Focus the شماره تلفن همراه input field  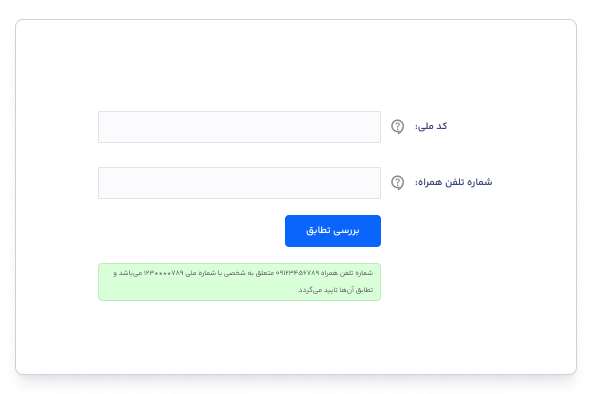coord(239,183)
